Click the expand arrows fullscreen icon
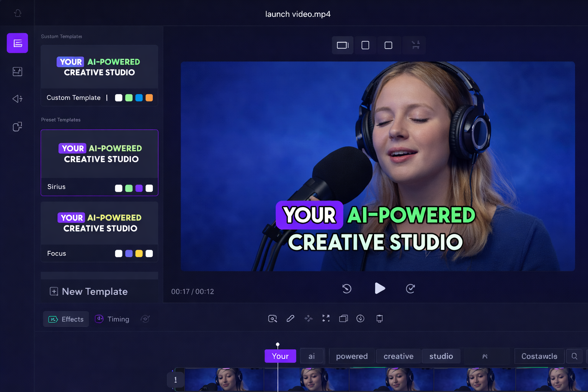Image resolution: width=588 pixels, height=392 pixels. coord(326,318)
